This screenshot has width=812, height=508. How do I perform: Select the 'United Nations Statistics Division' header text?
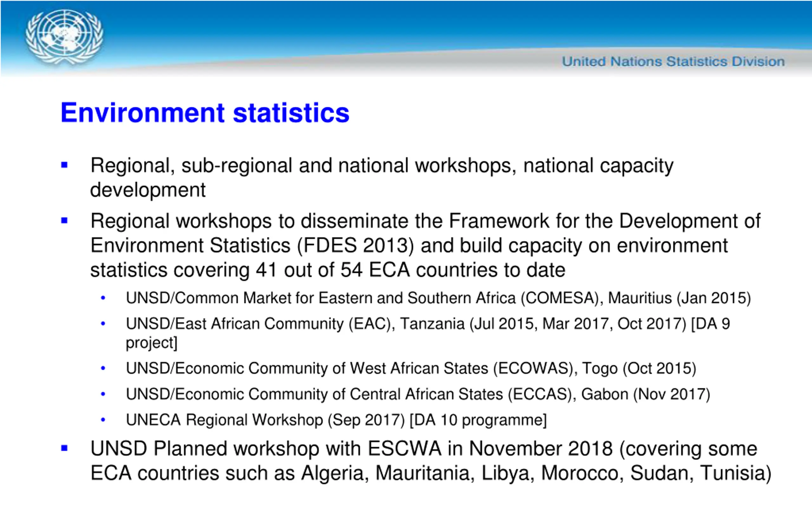pos(673,62)
